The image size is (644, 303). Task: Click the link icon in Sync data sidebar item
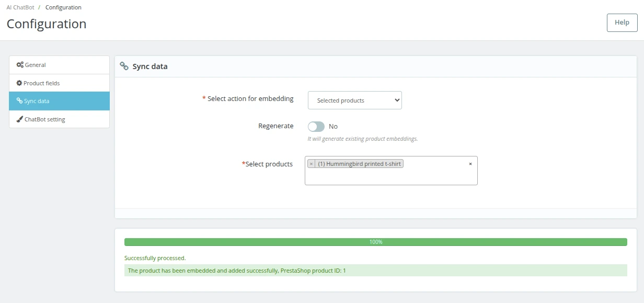(20, 101)
